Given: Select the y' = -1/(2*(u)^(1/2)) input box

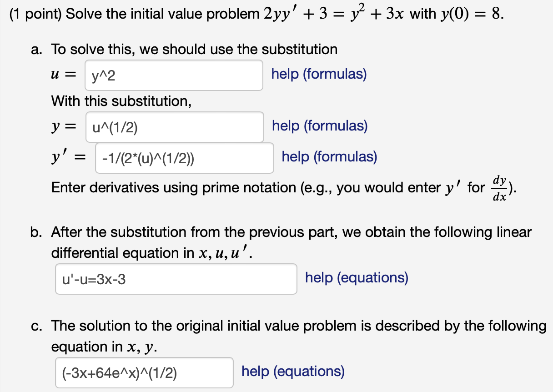Looking at the screenshot, I should [x=184, y=158].
